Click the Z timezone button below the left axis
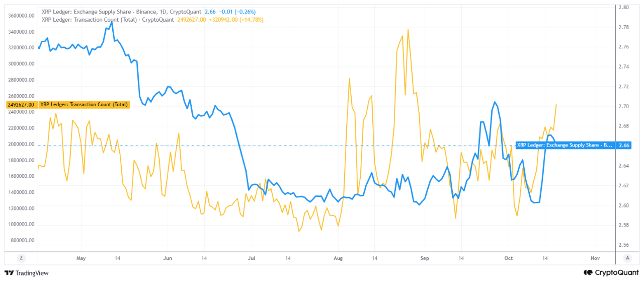Image resolution: width=644 pixels, height=281 pixels. [21, 258]
